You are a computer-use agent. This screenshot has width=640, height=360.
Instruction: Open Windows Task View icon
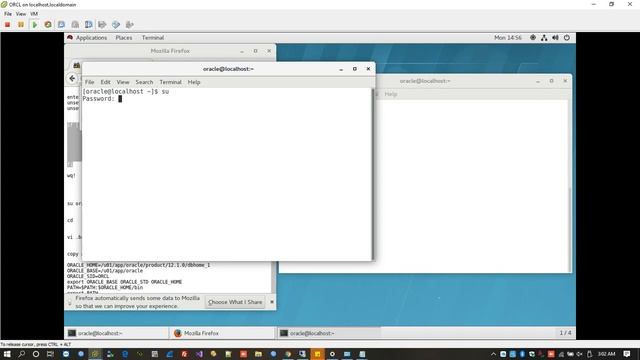(50, 354)
